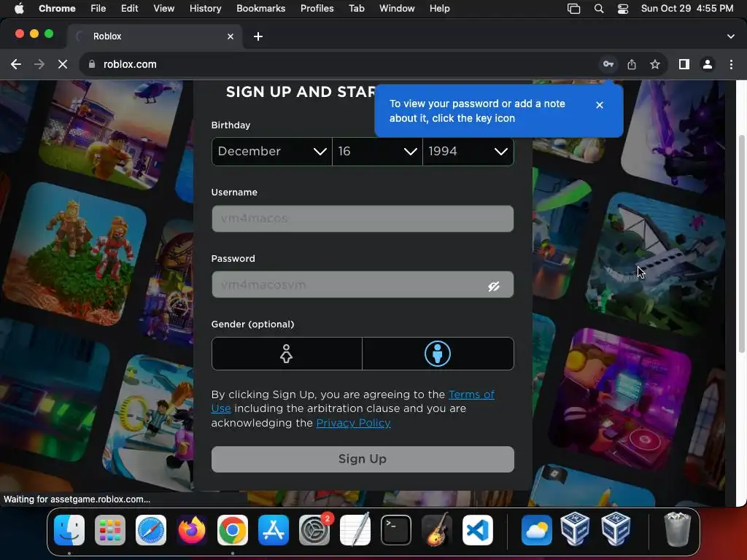Open the birthday month dropdown
The image size is (747, 560).
(271, 152)
